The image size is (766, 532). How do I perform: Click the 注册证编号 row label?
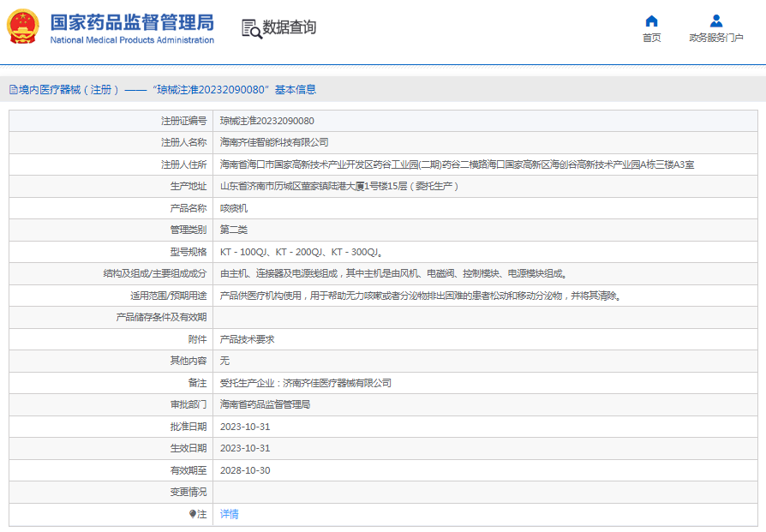183,121
